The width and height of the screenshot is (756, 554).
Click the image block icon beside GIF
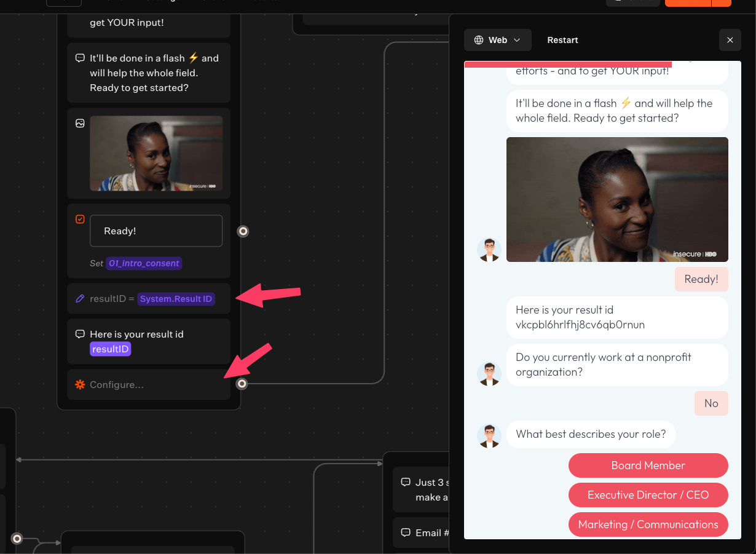pyautogui.click(x=80, y=124)
